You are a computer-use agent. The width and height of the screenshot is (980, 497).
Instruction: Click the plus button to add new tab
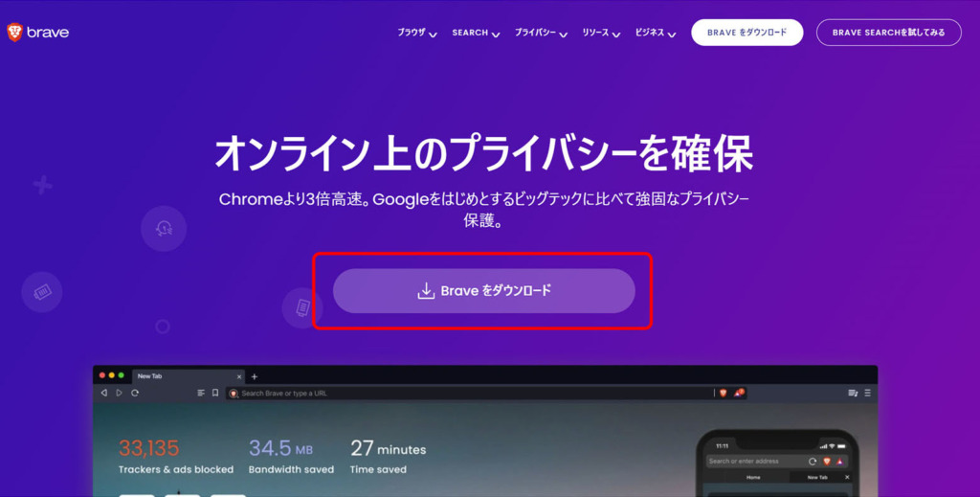click(255, 376)
